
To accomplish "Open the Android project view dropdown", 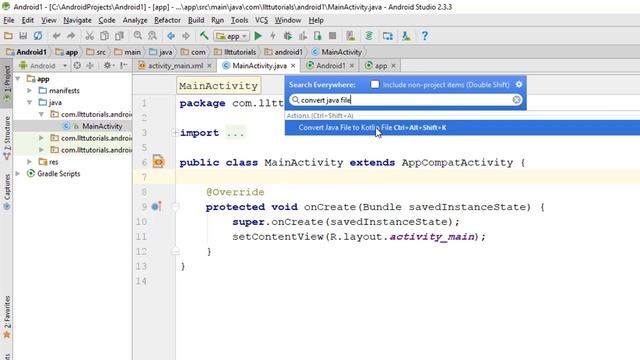I will (x=43, y=65).
